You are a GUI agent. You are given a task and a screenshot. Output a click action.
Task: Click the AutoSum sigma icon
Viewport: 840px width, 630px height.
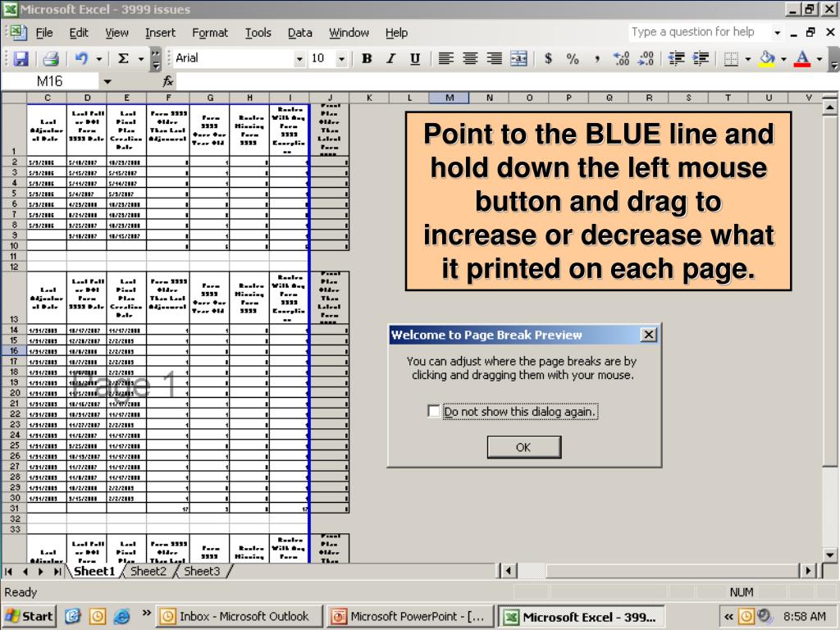click(123, 58)
